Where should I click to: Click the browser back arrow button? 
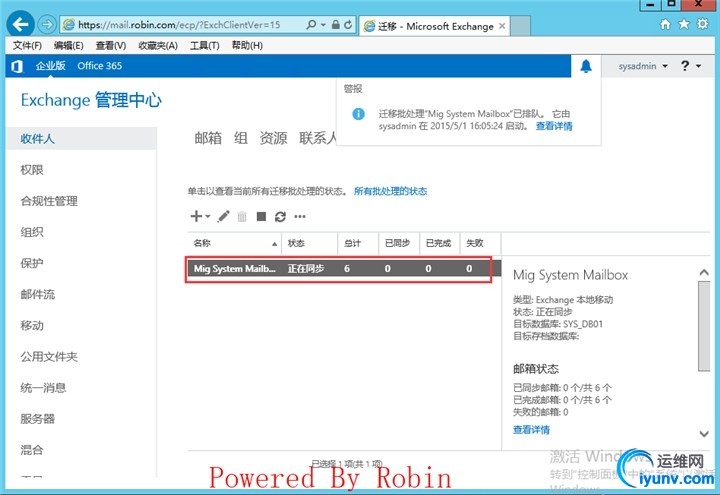[20, 24]
